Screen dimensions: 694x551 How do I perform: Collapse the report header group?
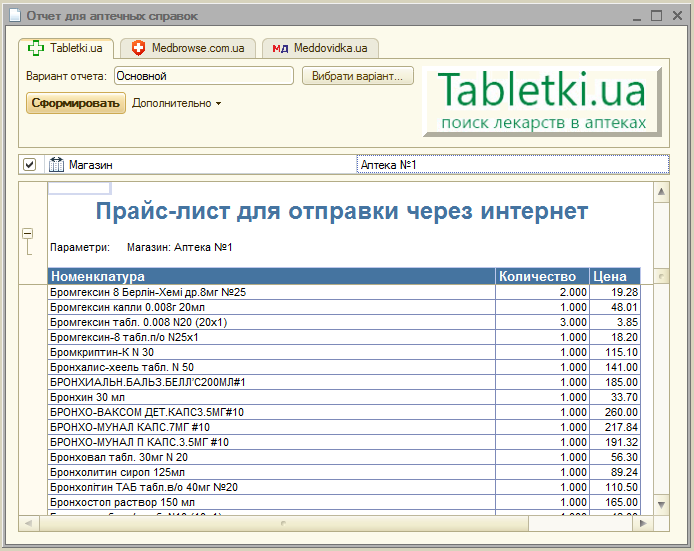click(27, 233)
